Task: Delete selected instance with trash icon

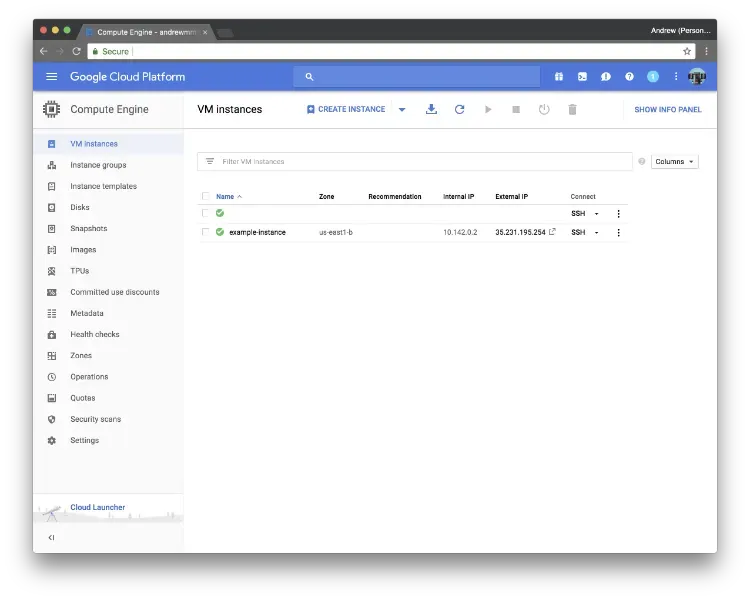Action: (x=572, y=109)
